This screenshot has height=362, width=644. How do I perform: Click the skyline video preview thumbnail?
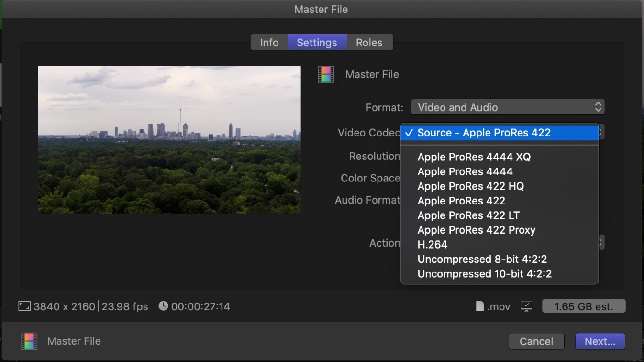point(169,139)
